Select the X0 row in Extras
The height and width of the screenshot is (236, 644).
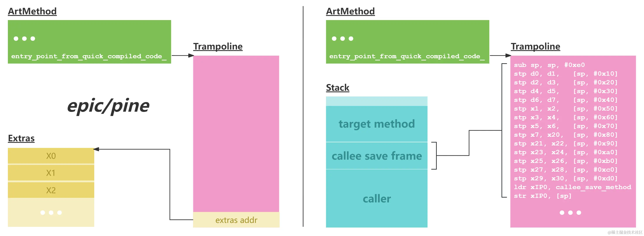51,156
